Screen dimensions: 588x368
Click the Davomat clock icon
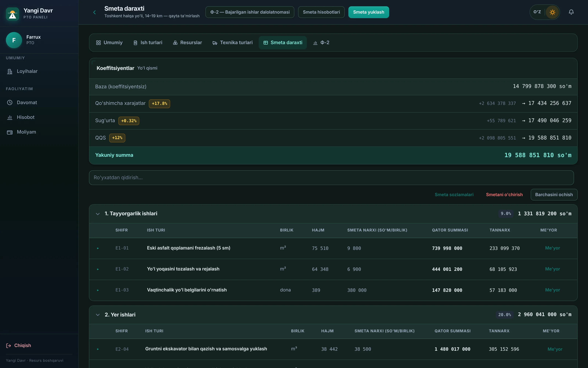pyautogui.click(x=10, y=102)
